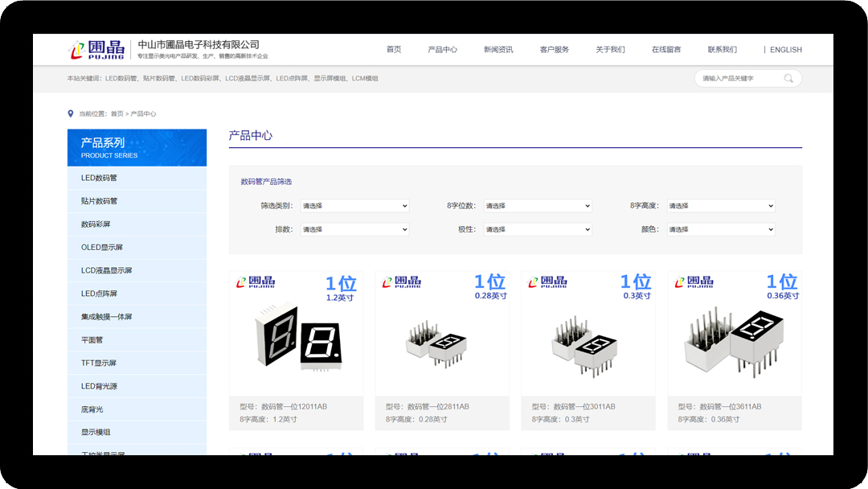Click the location pin breadcrumb icon

(71, 113)
